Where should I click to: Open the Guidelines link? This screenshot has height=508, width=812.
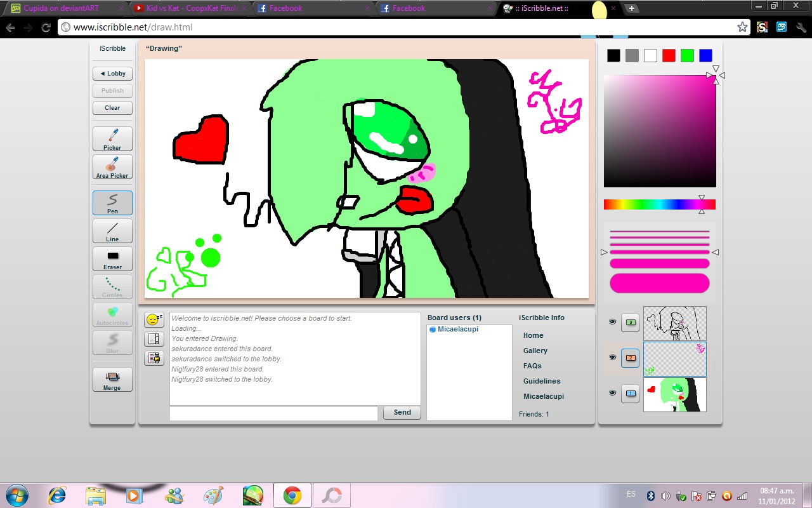pos(542,381)
